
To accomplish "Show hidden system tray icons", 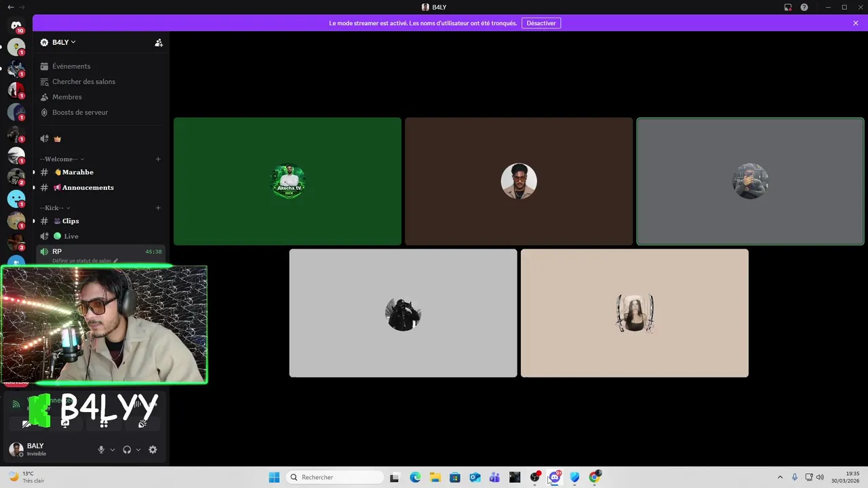I will pos(780,477).
